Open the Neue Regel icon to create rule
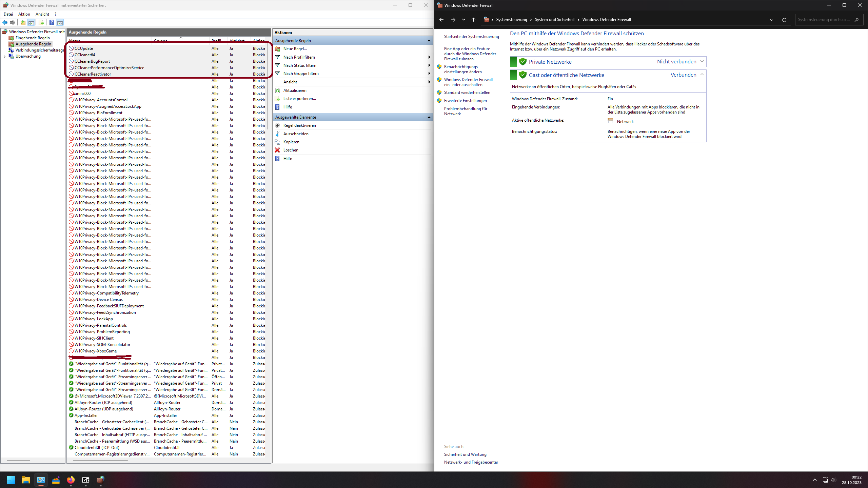 [277, 48]
